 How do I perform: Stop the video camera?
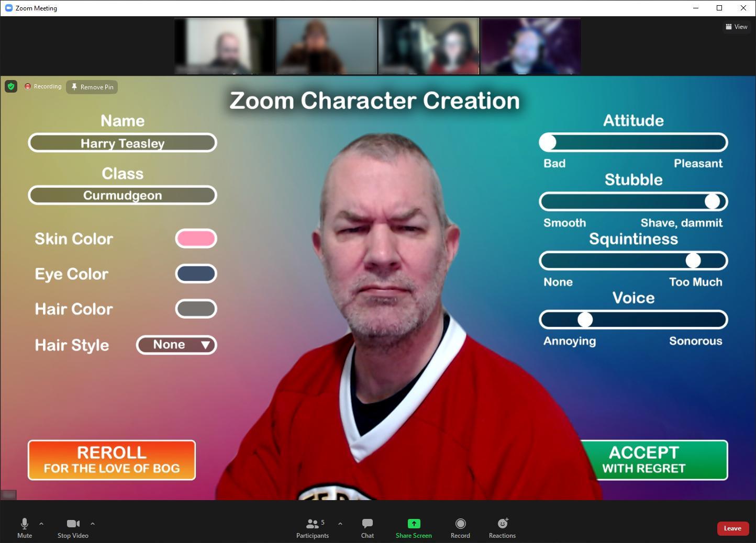(x=73, y=527)
